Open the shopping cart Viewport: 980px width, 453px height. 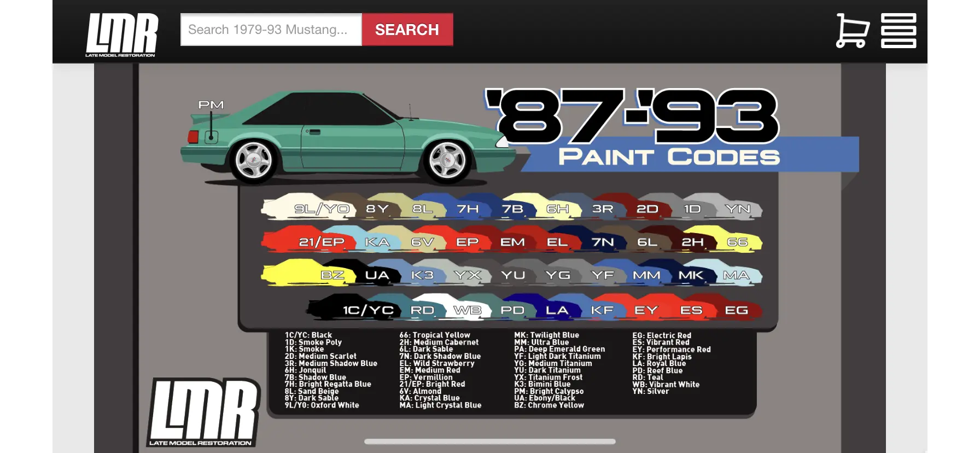point(852,31)
